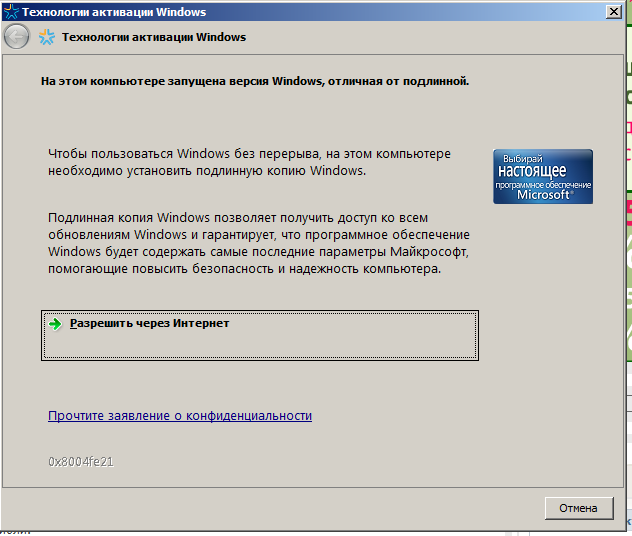
Task: Click the bold heading about non-genuine Windows
Action: (255, 80)
